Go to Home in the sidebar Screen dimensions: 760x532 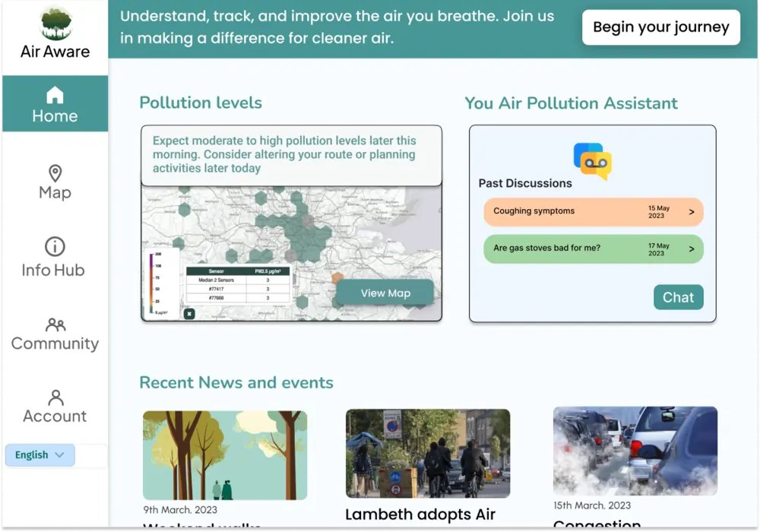(x=55, y=105)
